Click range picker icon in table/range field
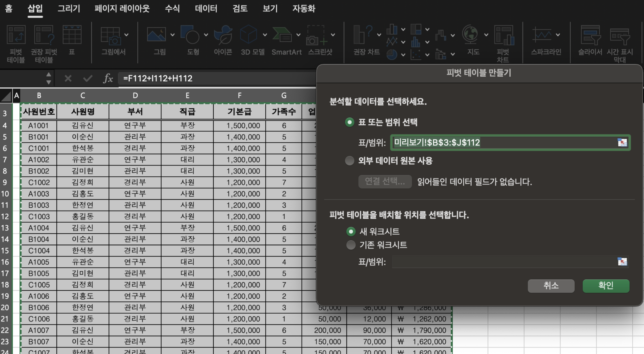 (622, 142)
